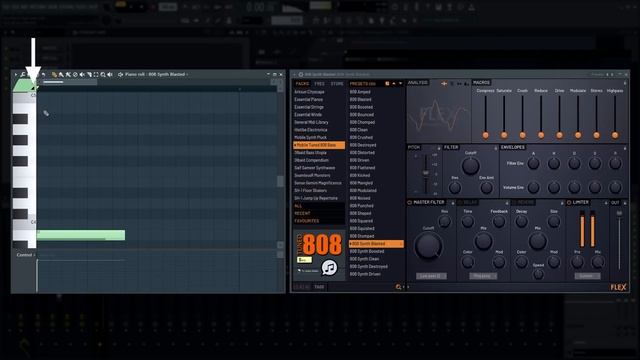Select the first analyzer display mode icon
Image resolution: width=640 pixels, height=360 pixels.
pyautogui.click(x=444, y=83)
